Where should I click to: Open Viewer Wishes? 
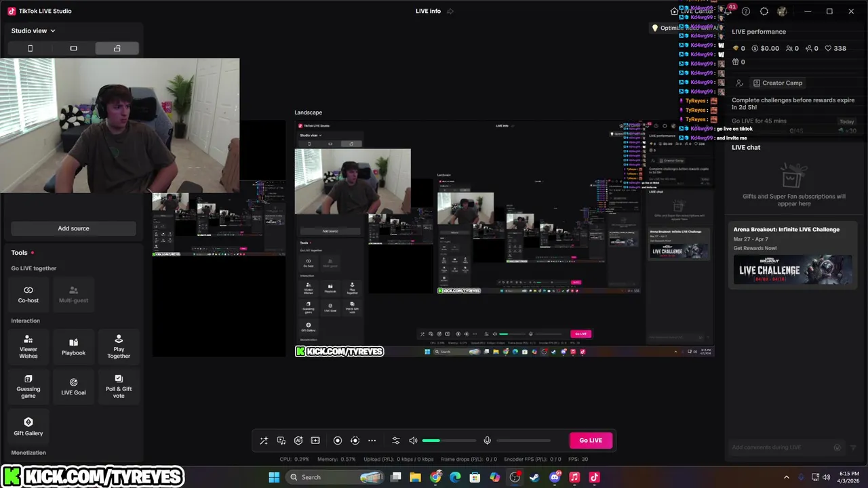pyautogui.click(x=28, y=346)
